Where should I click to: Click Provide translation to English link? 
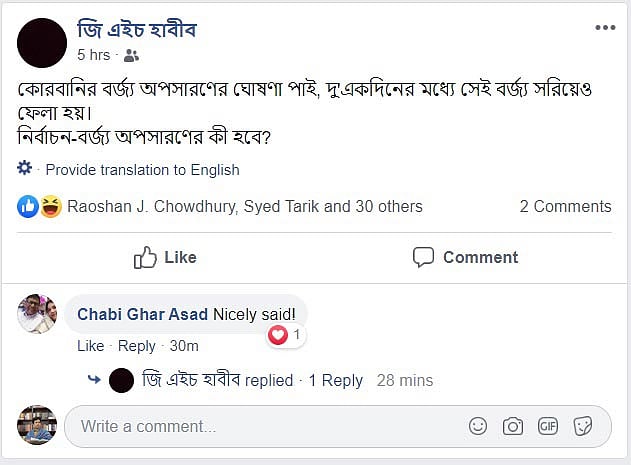[x=142, y=170]
